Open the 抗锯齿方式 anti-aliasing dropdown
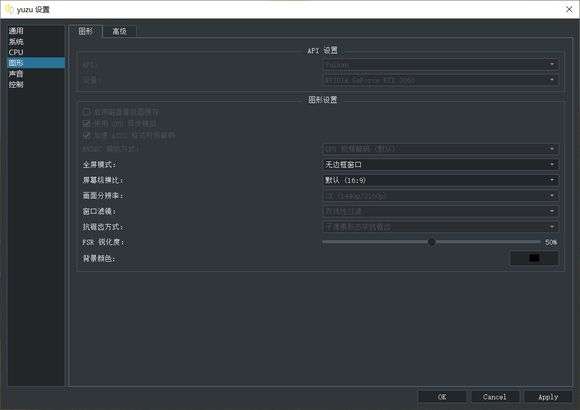The image size is (580, 410). click(440, 227)
